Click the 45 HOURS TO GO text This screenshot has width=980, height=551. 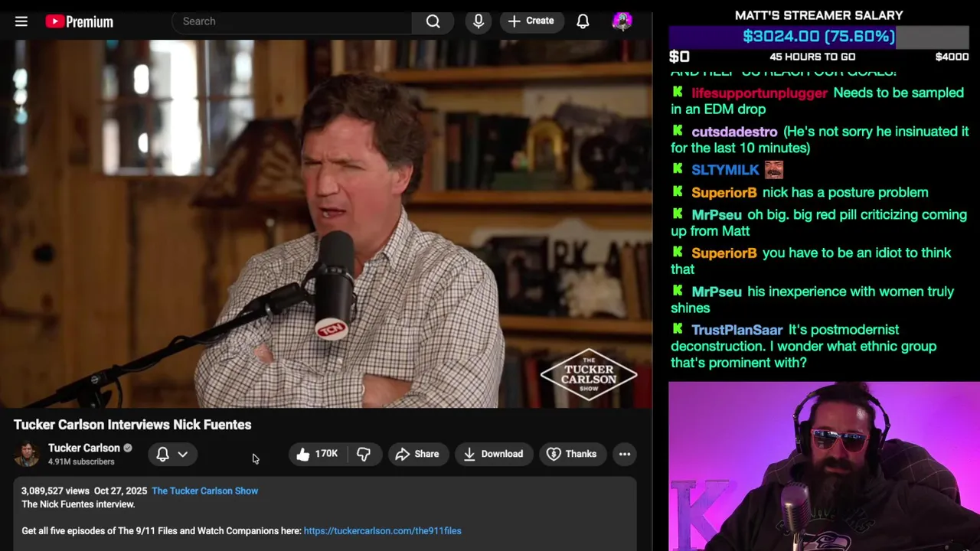pos(812,57)
